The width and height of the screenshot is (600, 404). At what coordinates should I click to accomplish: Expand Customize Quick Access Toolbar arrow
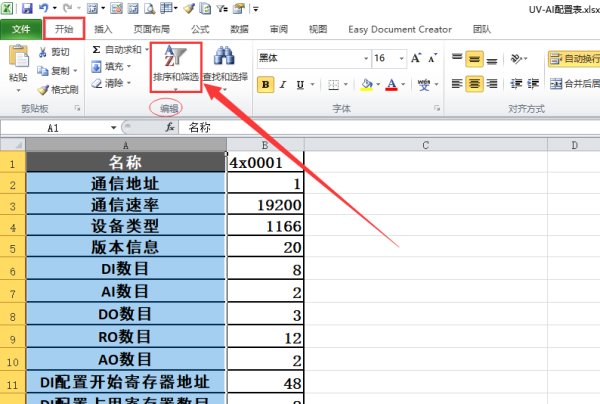[256, 9]
